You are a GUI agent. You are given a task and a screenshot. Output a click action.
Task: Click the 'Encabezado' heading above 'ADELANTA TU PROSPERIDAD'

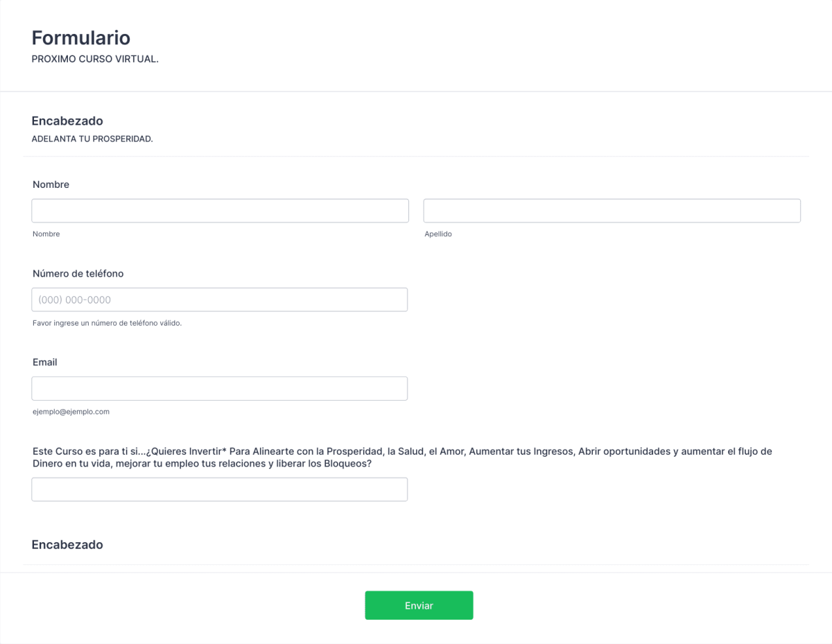coord(67,121)
